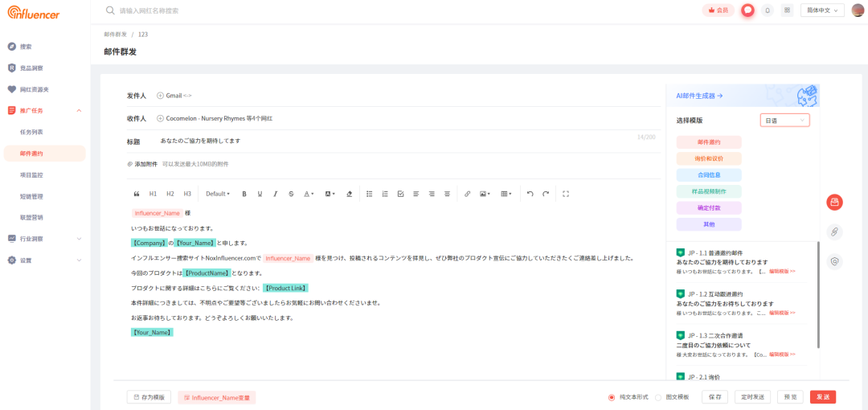This screenshot has height=410, width=868.
Task: Edit the email subject title field
Action: click(394, 141)
